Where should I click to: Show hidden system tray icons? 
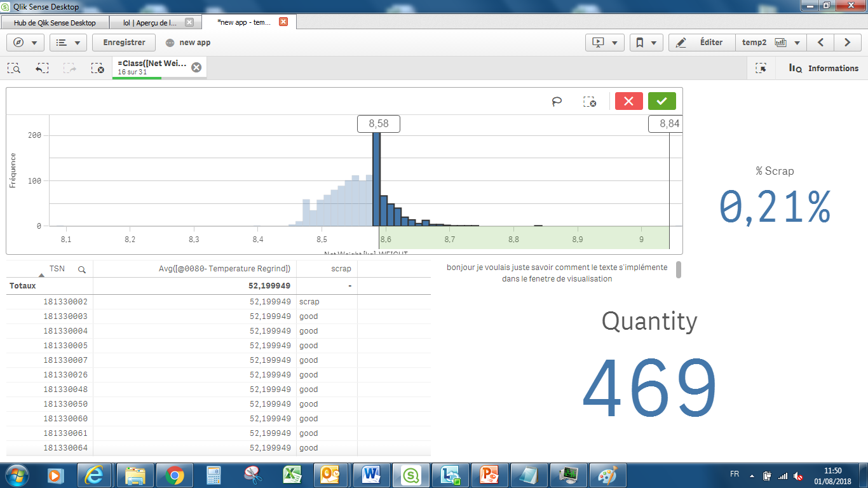[752, 475]
